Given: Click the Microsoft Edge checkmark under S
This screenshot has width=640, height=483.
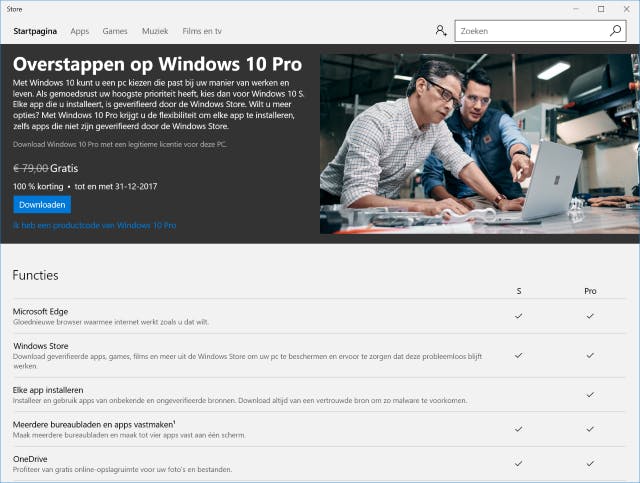Looking at the screenshot, I should [x=518, y=316].
